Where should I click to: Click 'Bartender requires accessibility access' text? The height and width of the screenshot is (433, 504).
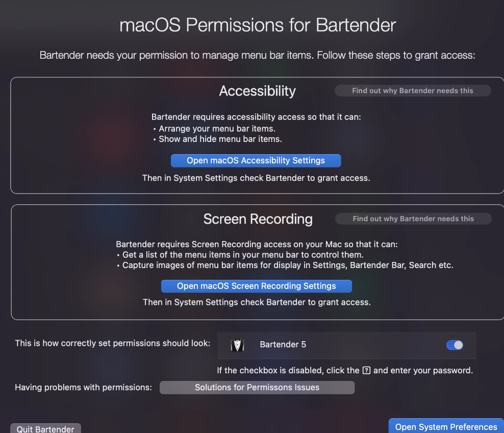256,117
